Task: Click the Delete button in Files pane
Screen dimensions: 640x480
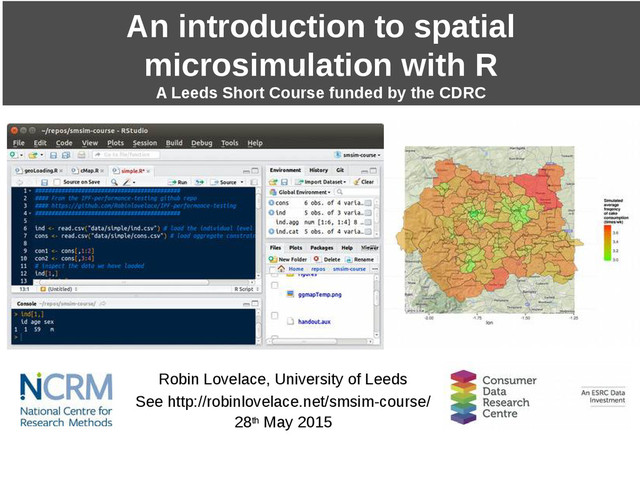Action: point(327,259)
